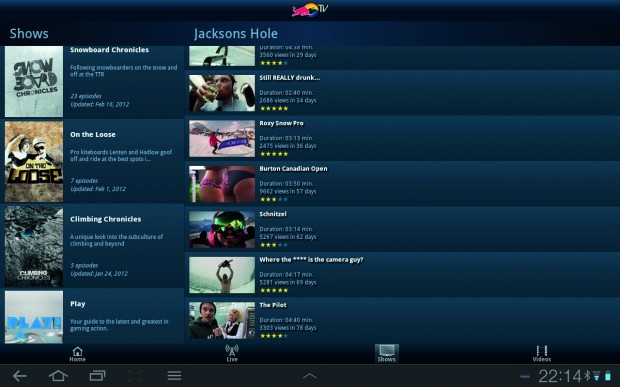
Task: Select the Updated: Feb 1, 2012 text
Action: coord(98,189)
